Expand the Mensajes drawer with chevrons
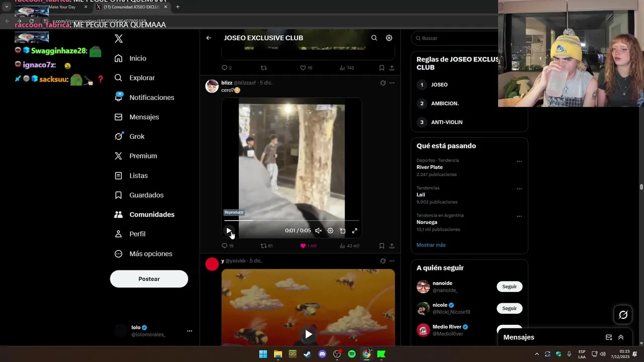The image size is (644, 362). click(621, 337)
